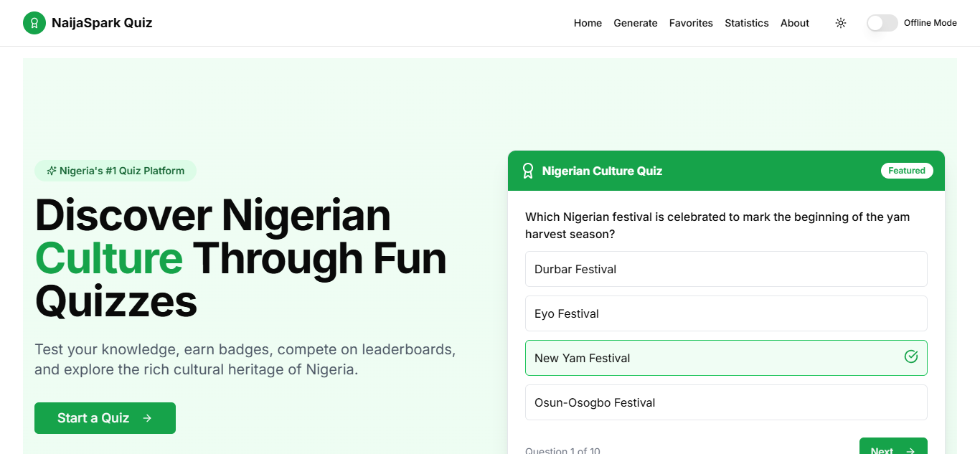Image resolution: width=980 pixels, height=454 pixels.
Task: Click the arrow icon on Start a Quiz
Action: 147,418
